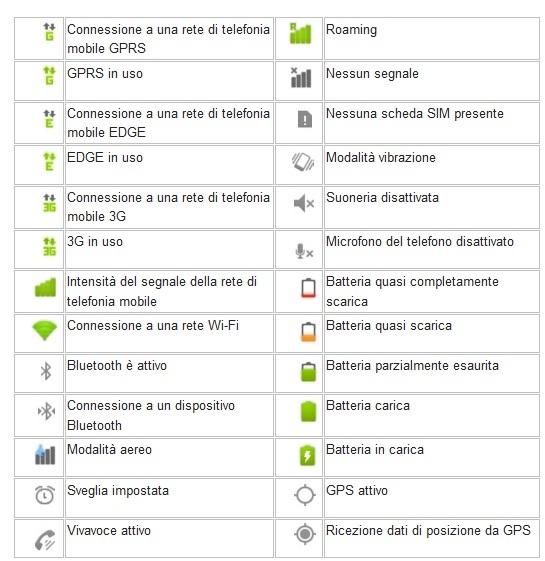Click the Roaming signal bars icon
Viewport: 545px width, 561px height.
tap(300, 33)
